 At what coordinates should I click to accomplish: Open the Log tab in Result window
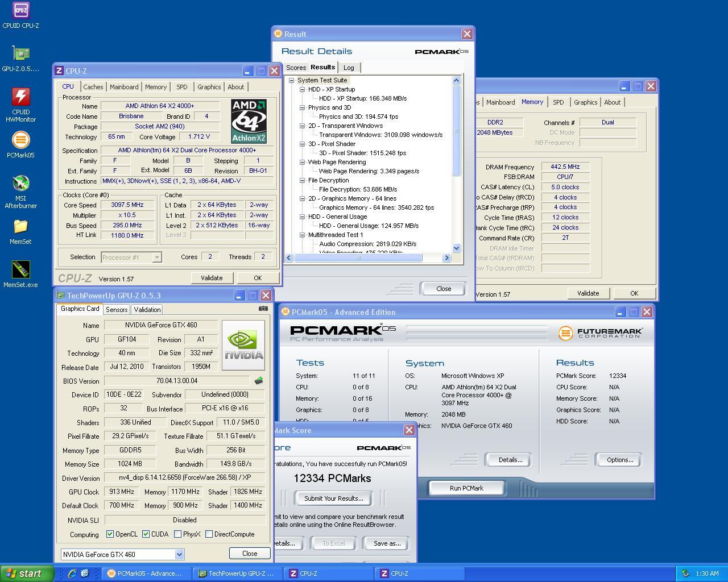pyautogui.click(x=349, y=68)
